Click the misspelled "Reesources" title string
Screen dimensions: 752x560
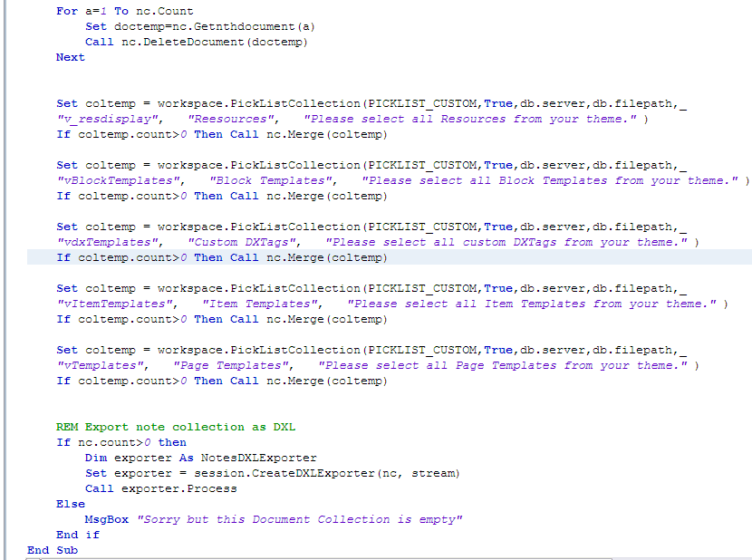(x=233, y=119)
